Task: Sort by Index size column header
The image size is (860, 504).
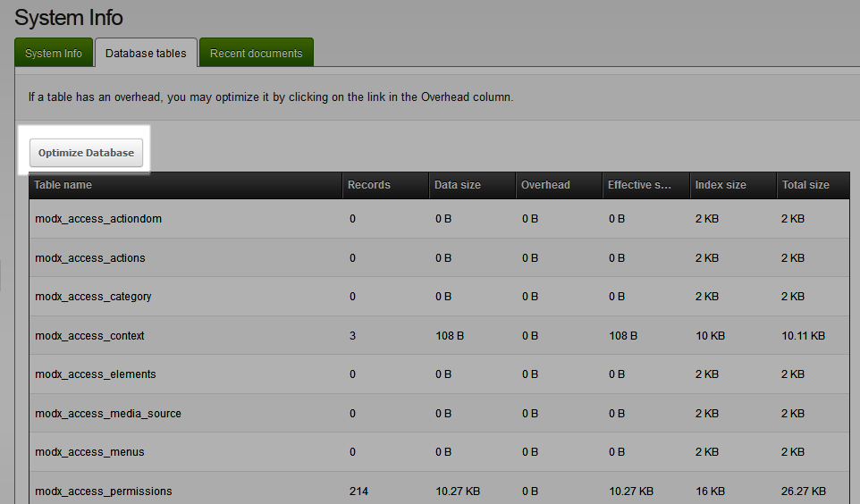Action: click(721, 185)
